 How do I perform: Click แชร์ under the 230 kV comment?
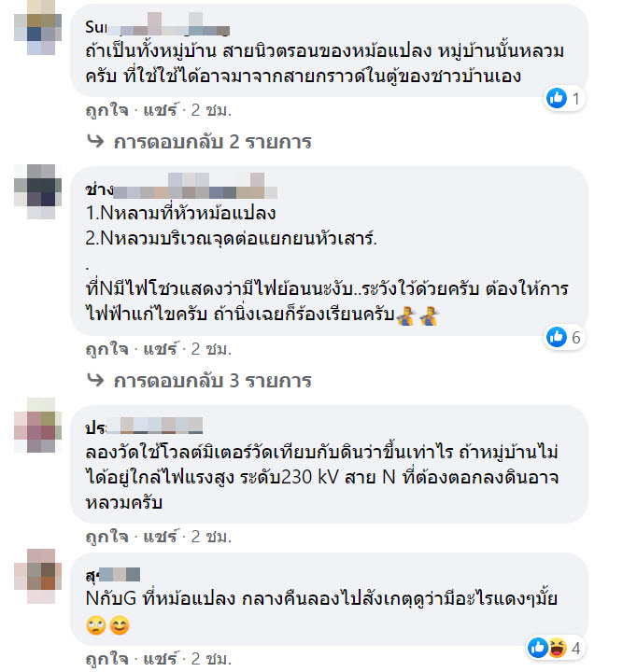pos(160,536)
